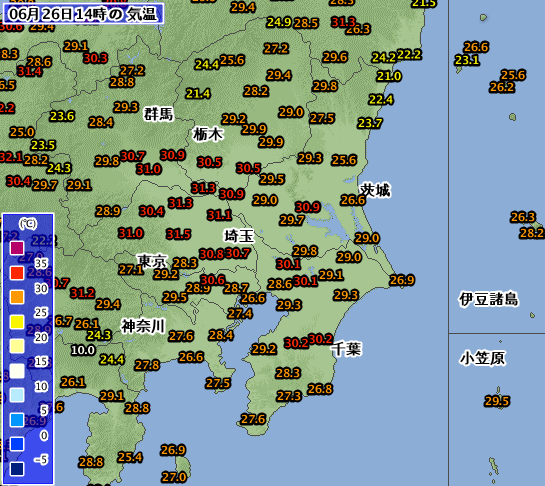This screenshot has height=486, width=545.
Task: Click the 31.4 temperature reading
Action: [x=30, y=71]
